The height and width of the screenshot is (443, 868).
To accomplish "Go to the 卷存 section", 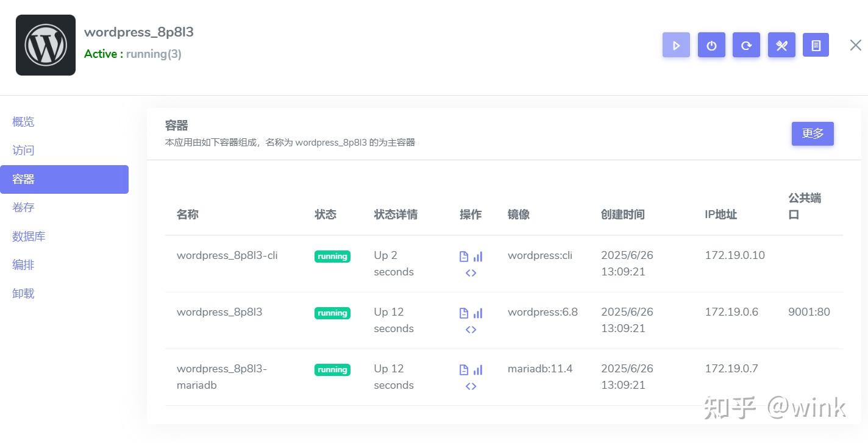I will tap(23, 208).
